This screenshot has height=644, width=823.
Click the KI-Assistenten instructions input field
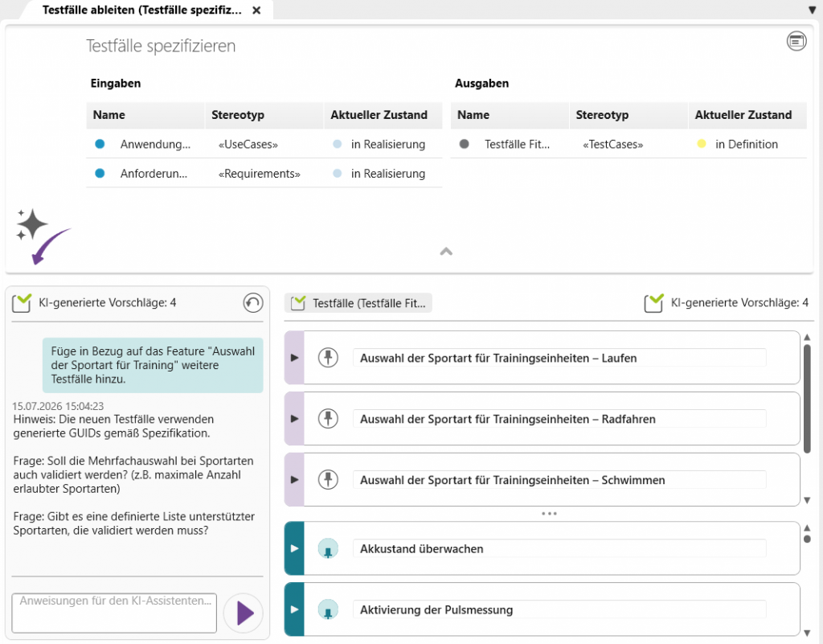[x=114, y=613]
